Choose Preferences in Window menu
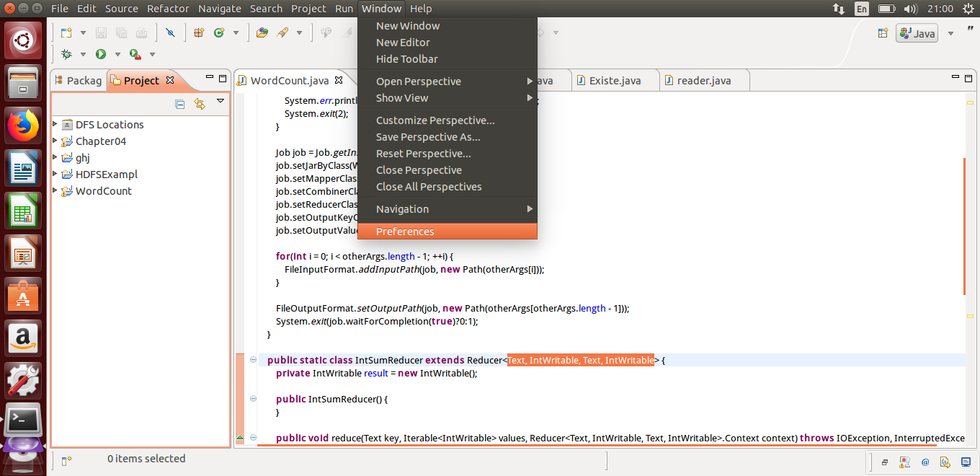 [447, 232]
